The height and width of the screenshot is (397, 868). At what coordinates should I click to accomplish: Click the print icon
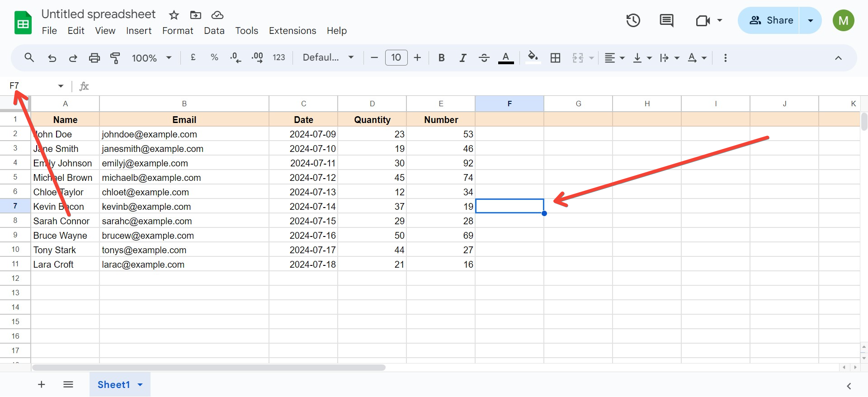tap(94, 58)
